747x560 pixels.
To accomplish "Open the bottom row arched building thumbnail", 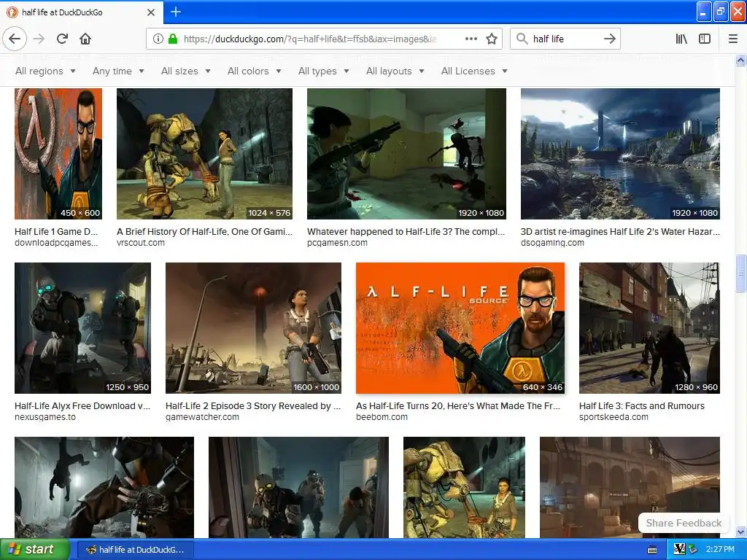I will (x=630, y=487).
